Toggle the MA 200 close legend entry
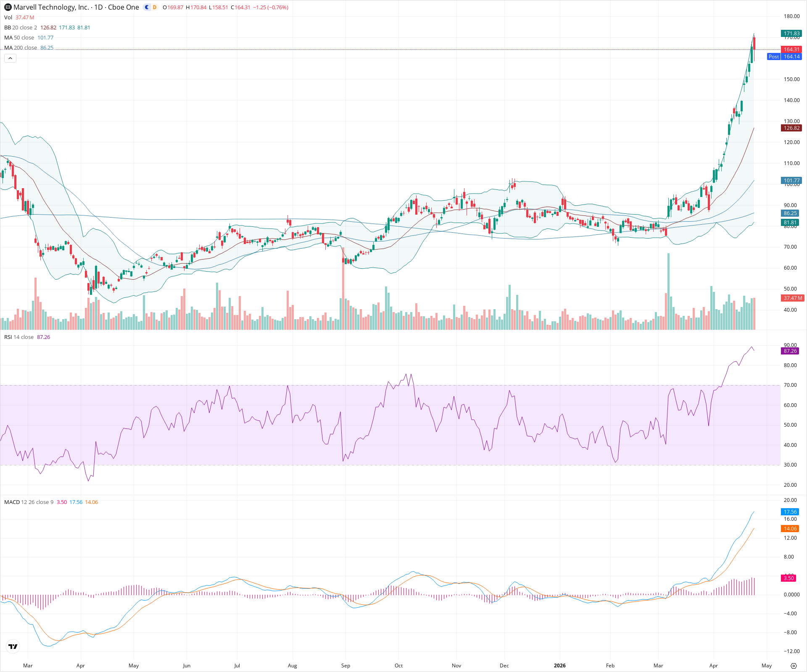The width and height of the screenshot is (807, 672). pyautogui.click(x=20, y=47)
